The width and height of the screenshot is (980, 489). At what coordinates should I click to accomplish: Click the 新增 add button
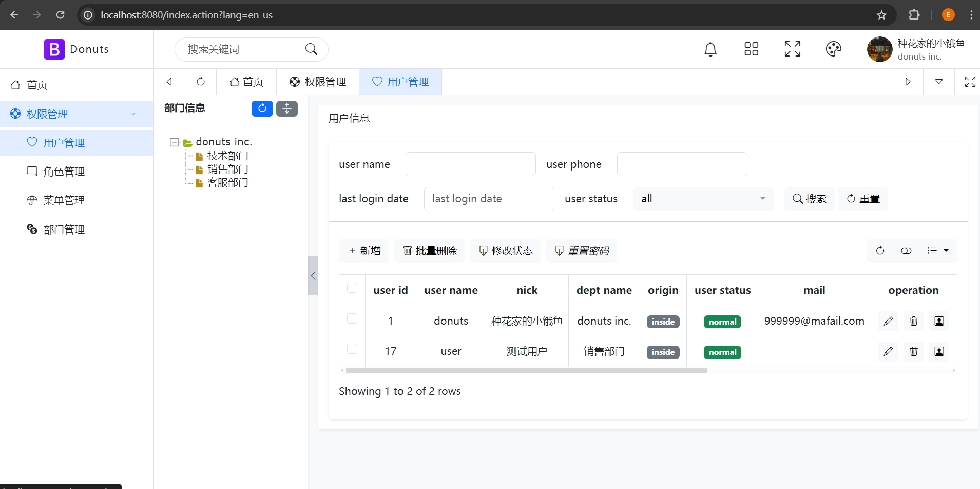click(x=364, y=251)
